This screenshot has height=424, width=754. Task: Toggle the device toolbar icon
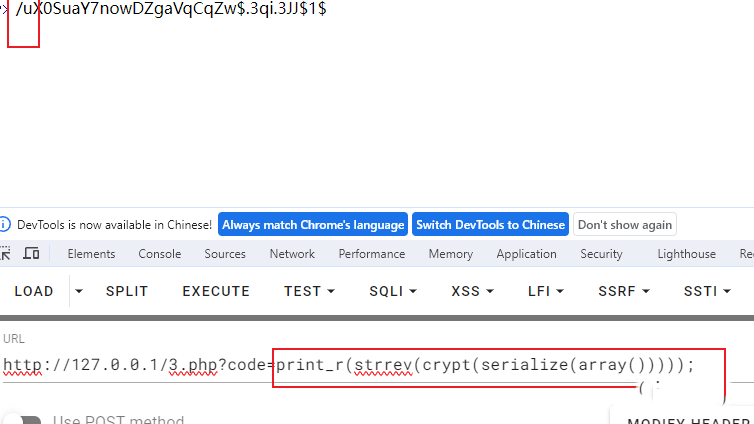pos(31,253)
